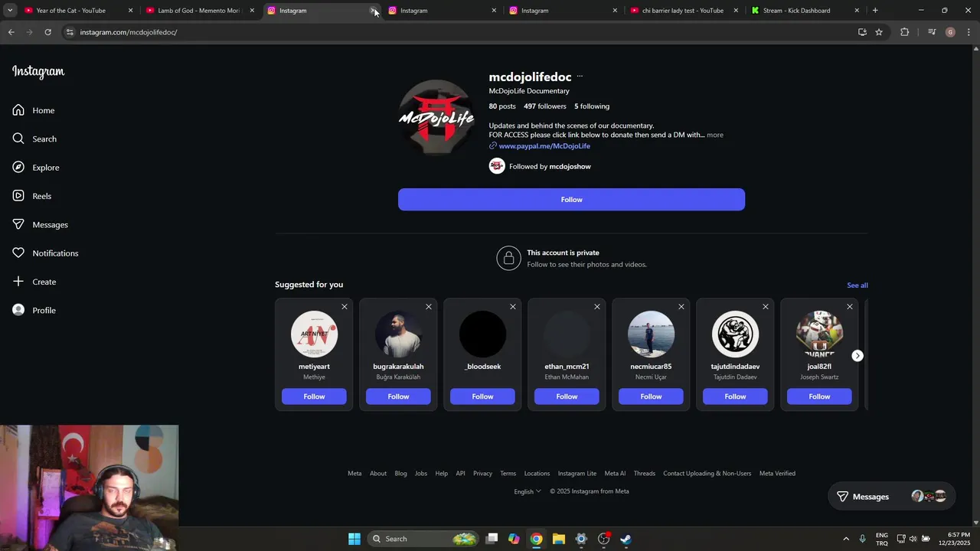The width and height of the screenshot is (980, 551).
Task: Reload the Instagram page
Action: point(47,32)
